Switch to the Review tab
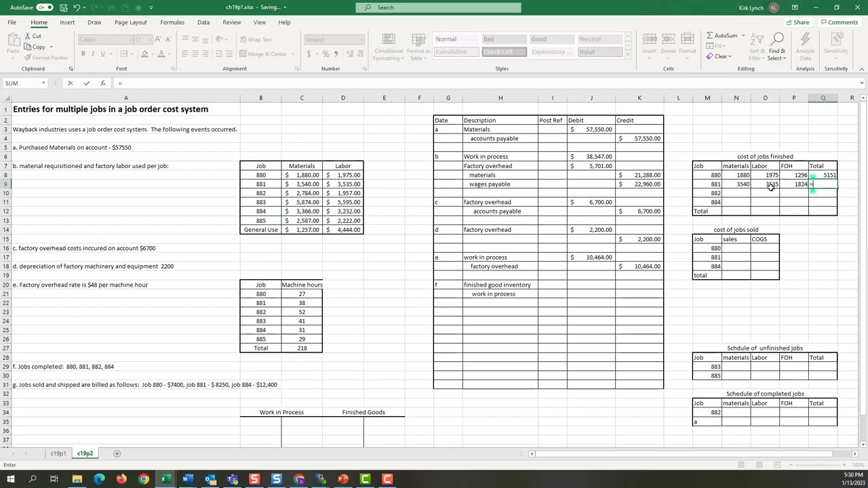This screenshot has width=868, height=488. coord(232,22)
